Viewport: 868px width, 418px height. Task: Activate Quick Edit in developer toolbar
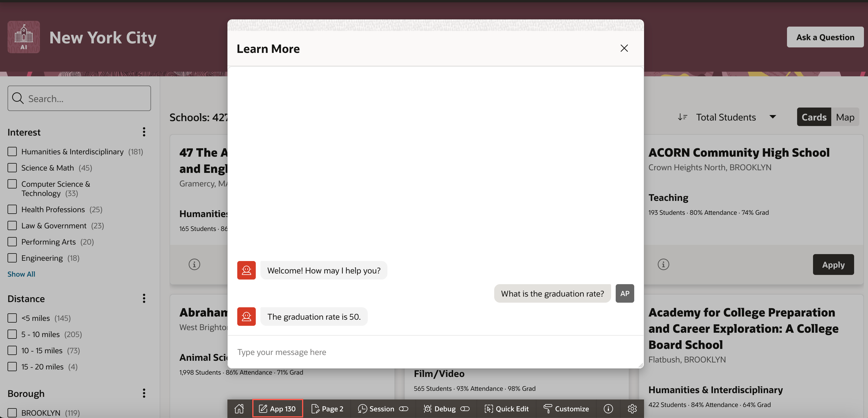(506, 408)
